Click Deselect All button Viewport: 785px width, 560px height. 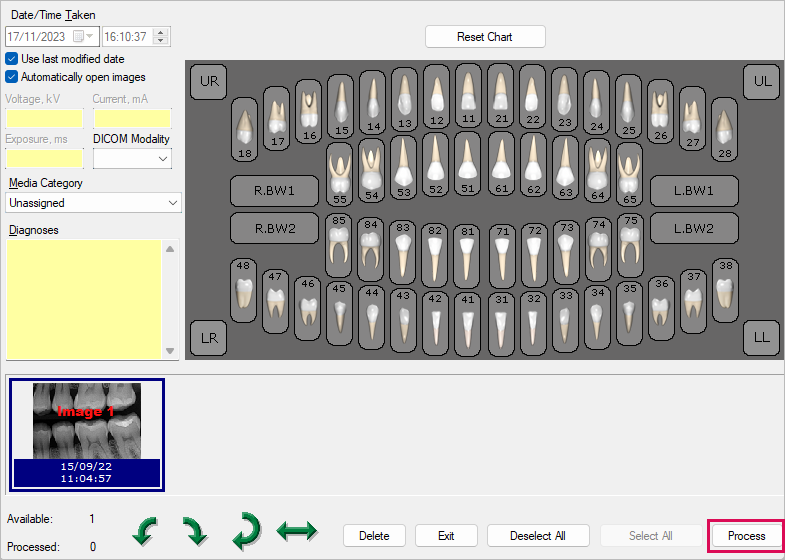click(538, 535)
